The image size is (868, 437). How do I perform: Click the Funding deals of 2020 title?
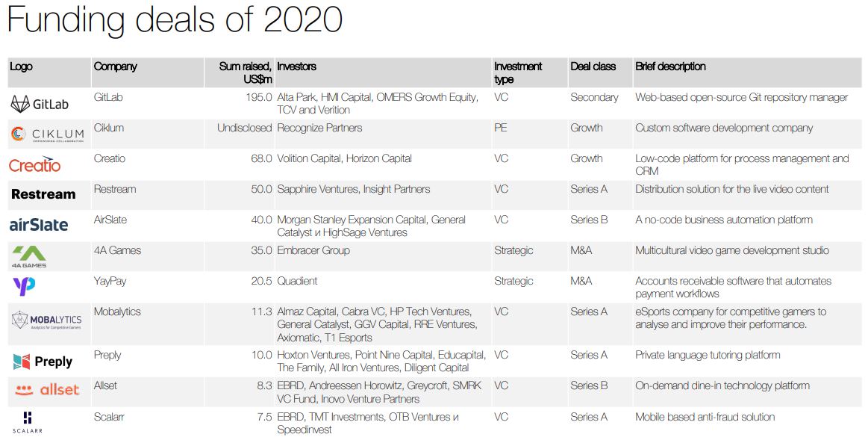[x=175, y=20]
